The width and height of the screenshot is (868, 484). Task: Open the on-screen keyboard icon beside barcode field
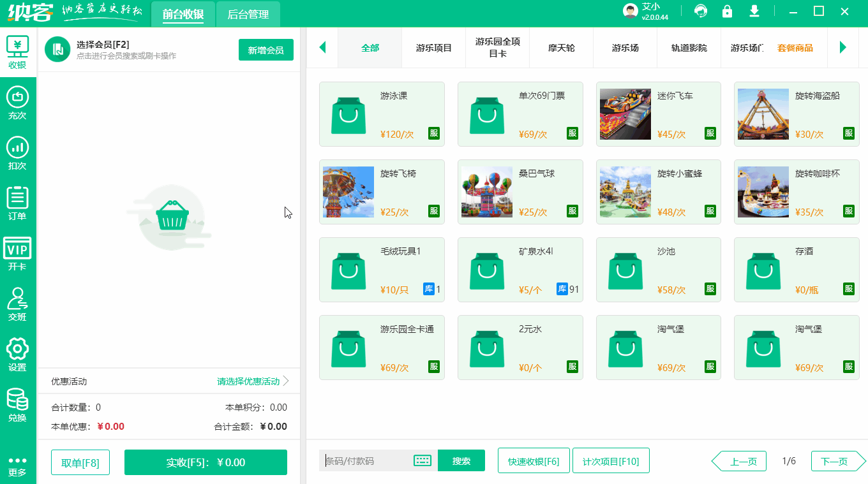pyautogui.click(x=423, y=460)
